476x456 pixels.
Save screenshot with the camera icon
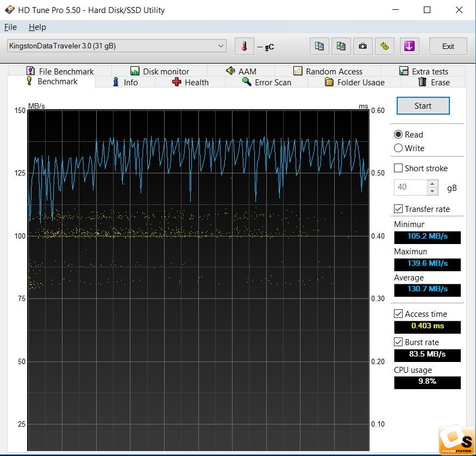pos(363,46)
